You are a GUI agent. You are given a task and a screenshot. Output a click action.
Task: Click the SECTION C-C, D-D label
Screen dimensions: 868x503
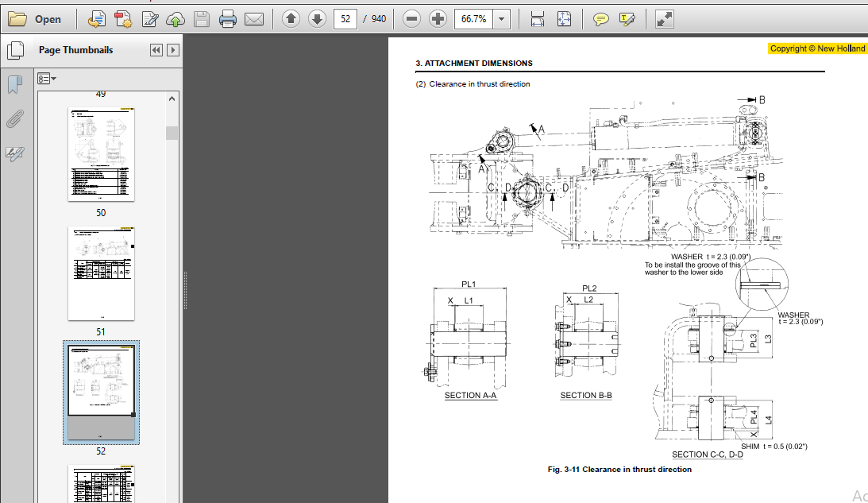pos(708,455)
